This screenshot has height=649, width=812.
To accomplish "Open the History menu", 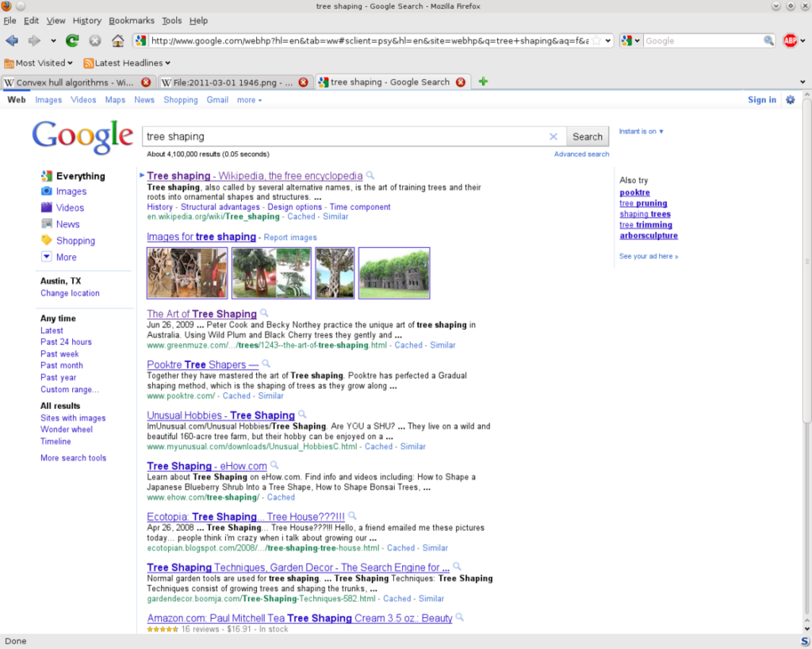I will 87,21.
